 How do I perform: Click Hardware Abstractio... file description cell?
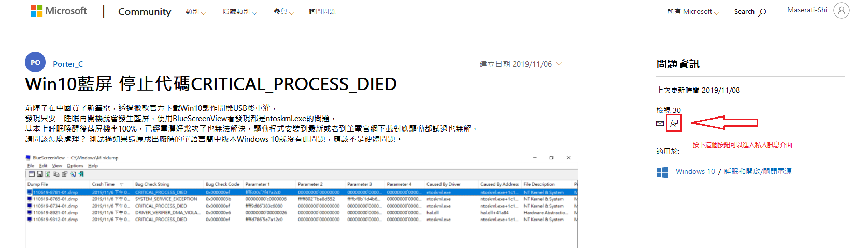[x=546, y=212]
